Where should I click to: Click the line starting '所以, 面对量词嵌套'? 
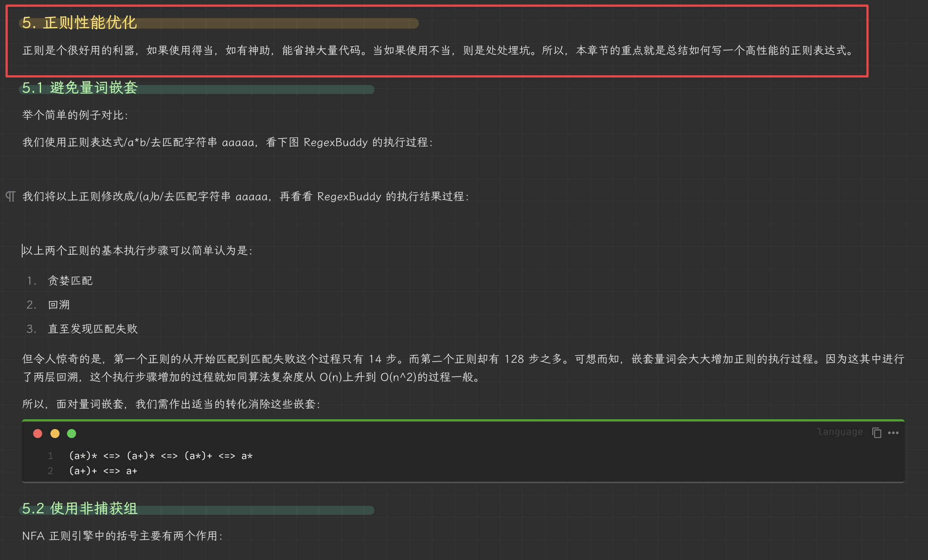[x=171, y=404]
